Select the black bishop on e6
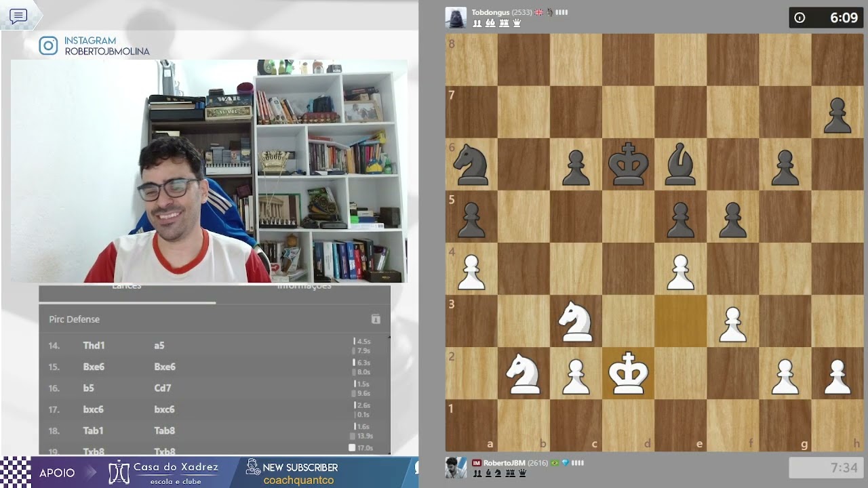868x488 pixels. [680, 165]
